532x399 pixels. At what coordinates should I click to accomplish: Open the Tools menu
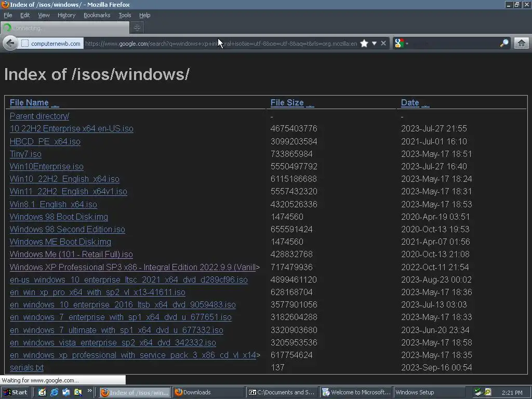[x=125, y=15]
